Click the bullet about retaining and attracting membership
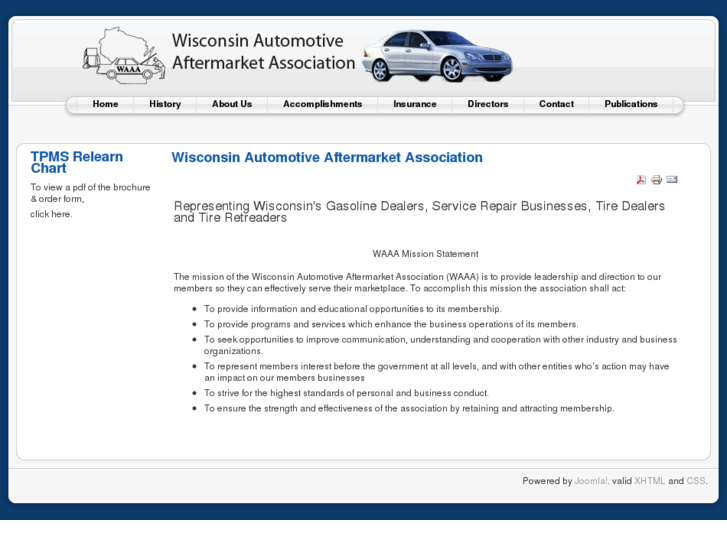This screenshot has height=545, width=727. coord(409,408)
